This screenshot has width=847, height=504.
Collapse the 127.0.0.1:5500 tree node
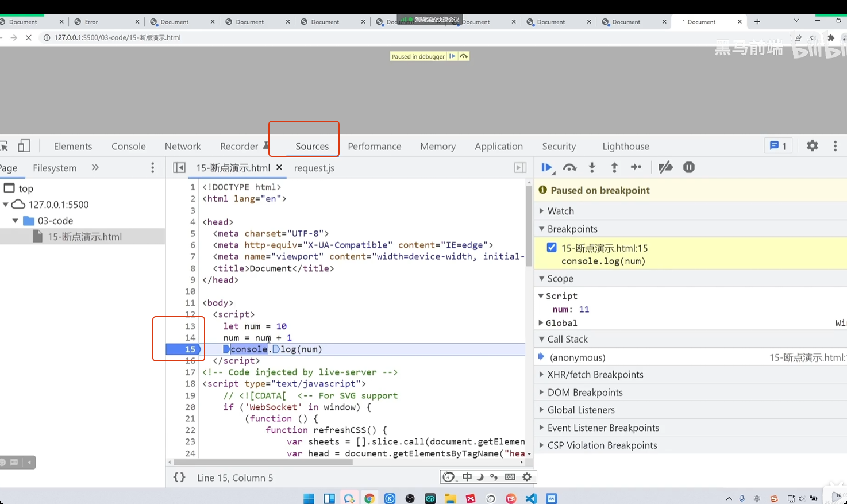[x=6, y=204]
